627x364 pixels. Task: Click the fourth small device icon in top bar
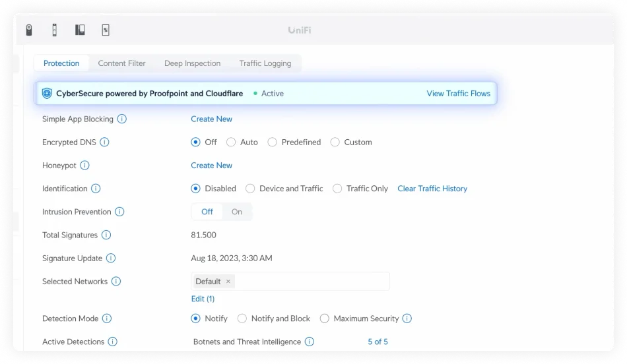coord(106,30)
